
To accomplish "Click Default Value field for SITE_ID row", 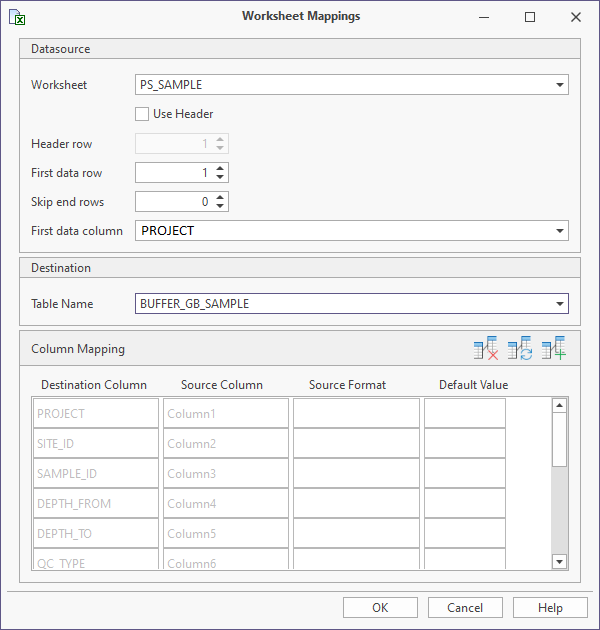I will click(464, 444).
